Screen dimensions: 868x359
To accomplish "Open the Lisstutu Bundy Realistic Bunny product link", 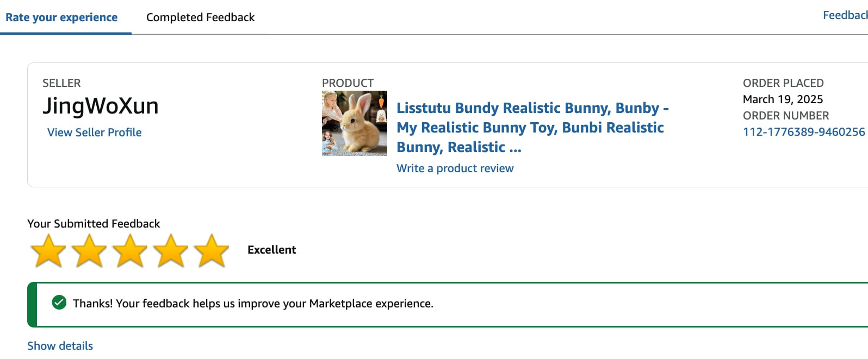I will click(532, 128).
